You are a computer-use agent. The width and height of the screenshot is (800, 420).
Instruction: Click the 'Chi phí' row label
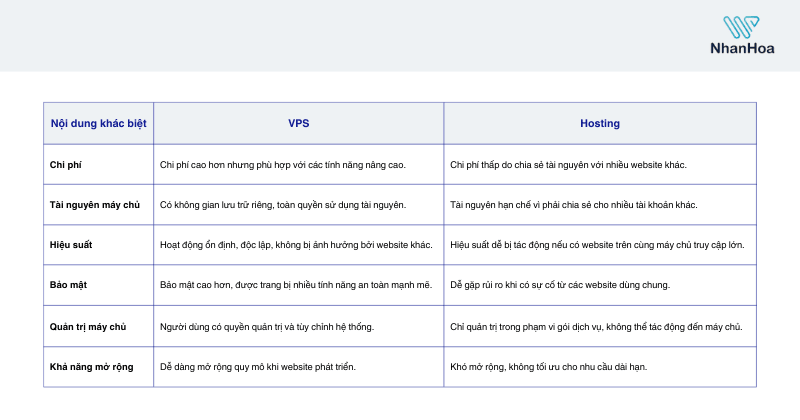[x=65, y=165]
